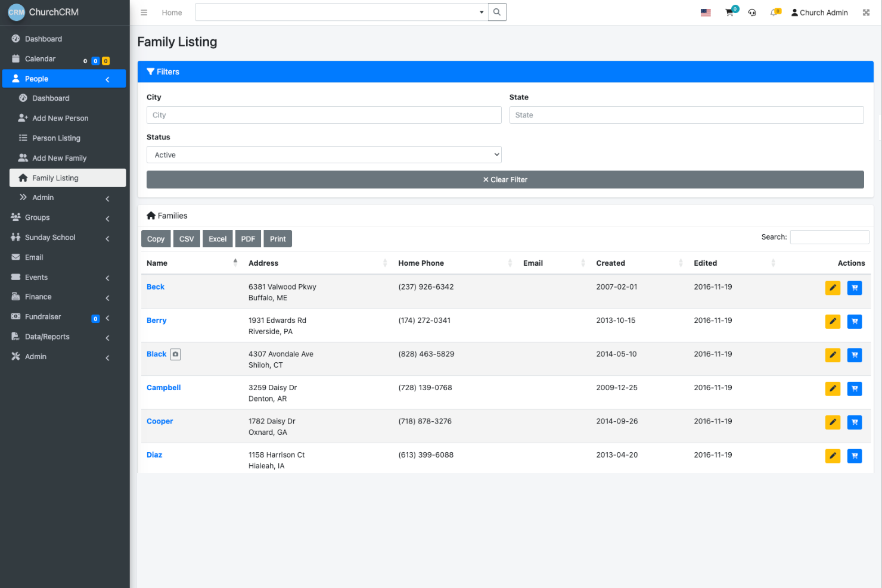Enter fullscreen using the expand icon
Image resolution: width=882 pixels, height=588 pixels.
coord(866,12)
